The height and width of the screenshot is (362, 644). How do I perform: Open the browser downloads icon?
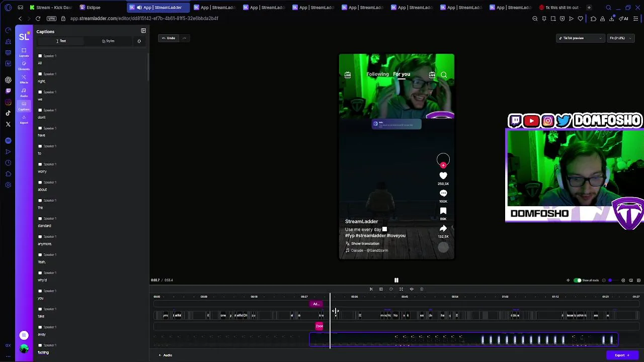coord(612,19)
